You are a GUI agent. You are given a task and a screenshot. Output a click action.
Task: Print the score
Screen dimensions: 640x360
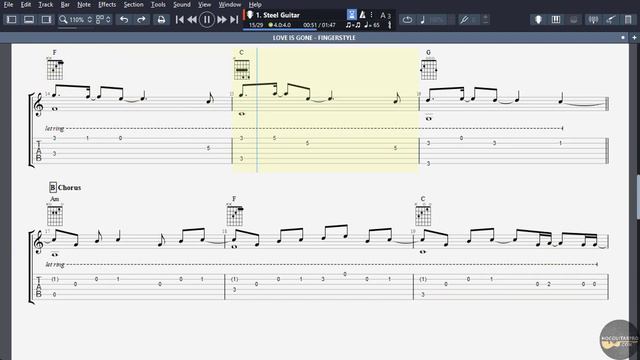[161, 20]
